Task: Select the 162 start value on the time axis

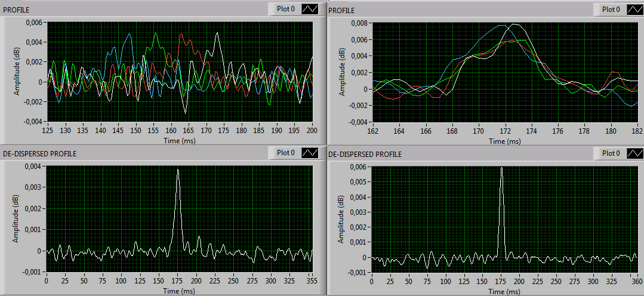Action: 373,131
